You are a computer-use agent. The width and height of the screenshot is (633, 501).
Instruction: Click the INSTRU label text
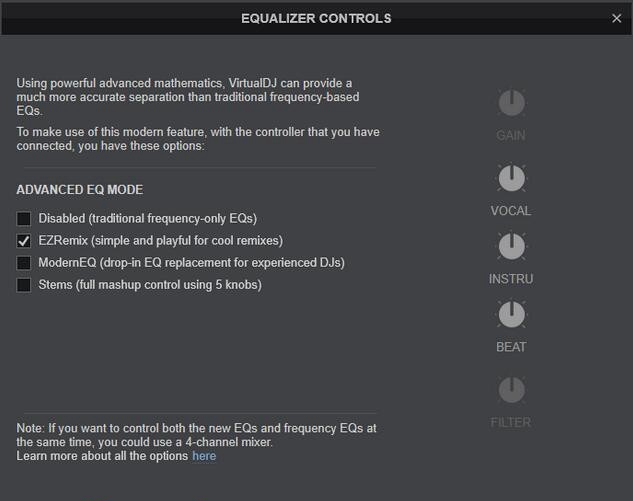pyautogui.click(x=511, y=279)
